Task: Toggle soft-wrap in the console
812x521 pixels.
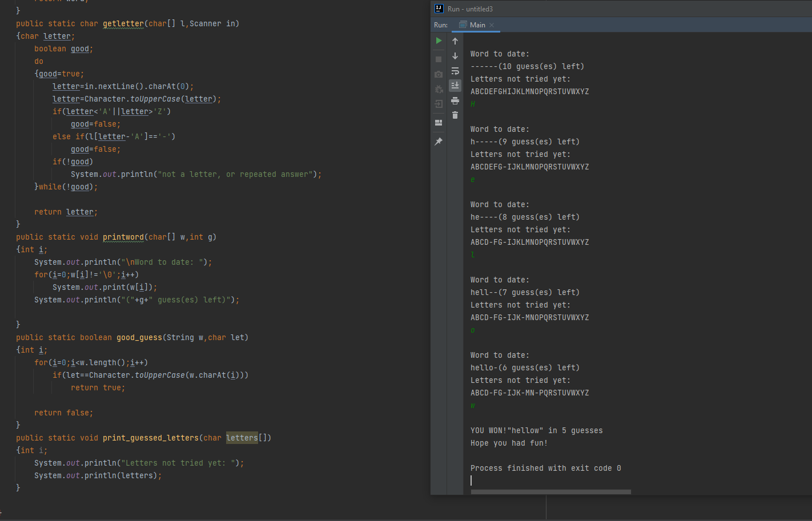Action: tap(455, 71)
